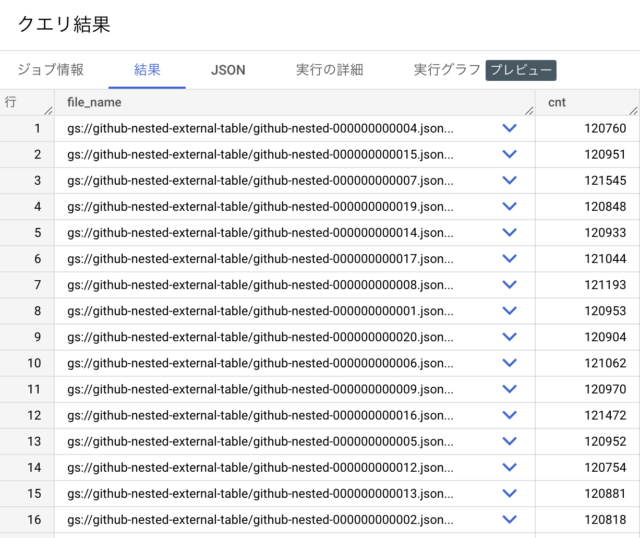Click file path text ending 000000000004.json
Viewport: 640px width, 538px height.
click(260, 129)
